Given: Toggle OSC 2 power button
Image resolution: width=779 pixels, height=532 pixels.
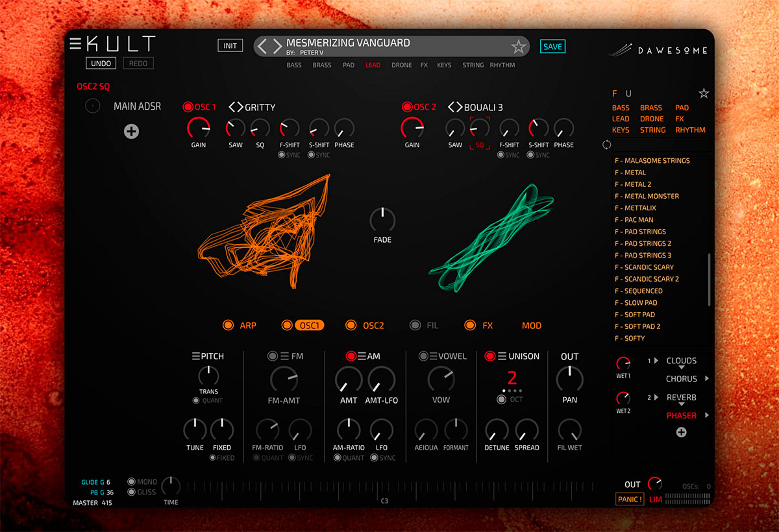Looking at the screenshot, I should point(408,107).
